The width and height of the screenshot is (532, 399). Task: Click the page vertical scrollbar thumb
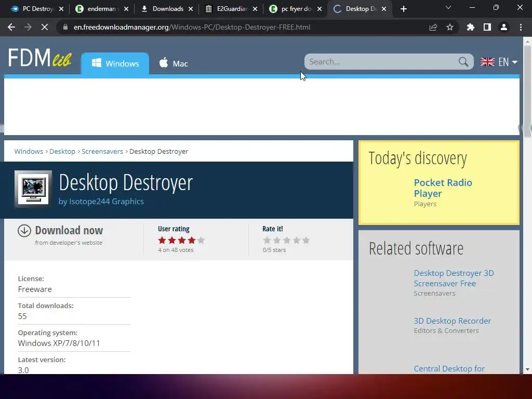coord(527,91)
